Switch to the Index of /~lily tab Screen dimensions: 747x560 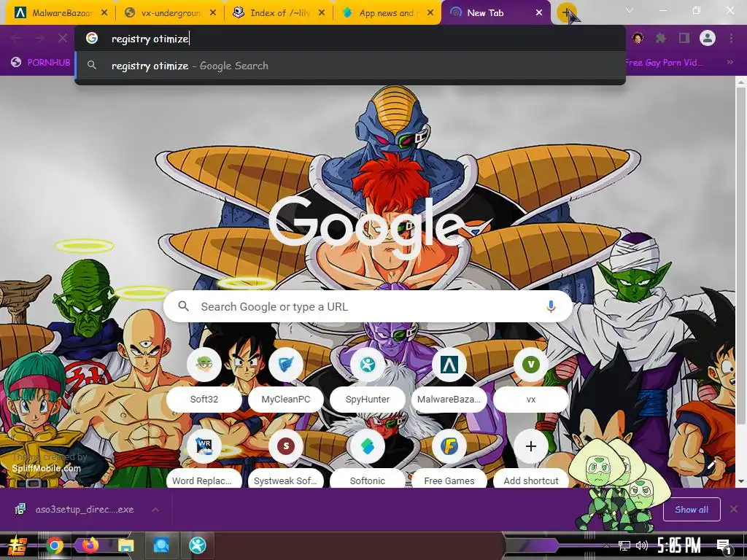(x=273, y=13)
